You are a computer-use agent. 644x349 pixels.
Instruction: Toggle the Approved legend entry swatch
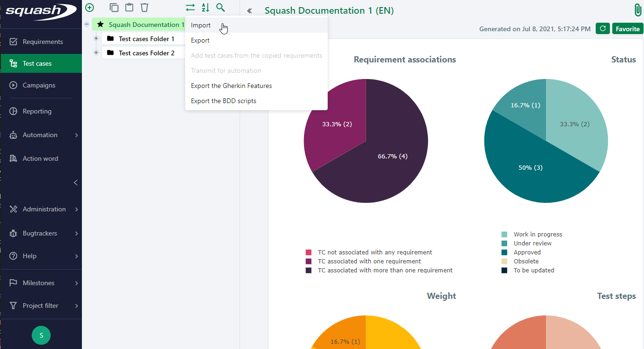(504, 253)
